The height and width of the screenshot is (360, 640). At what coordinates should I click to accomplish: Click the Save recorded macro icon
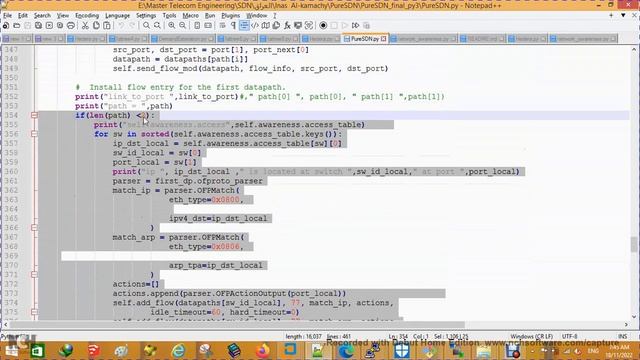(367, 25)
